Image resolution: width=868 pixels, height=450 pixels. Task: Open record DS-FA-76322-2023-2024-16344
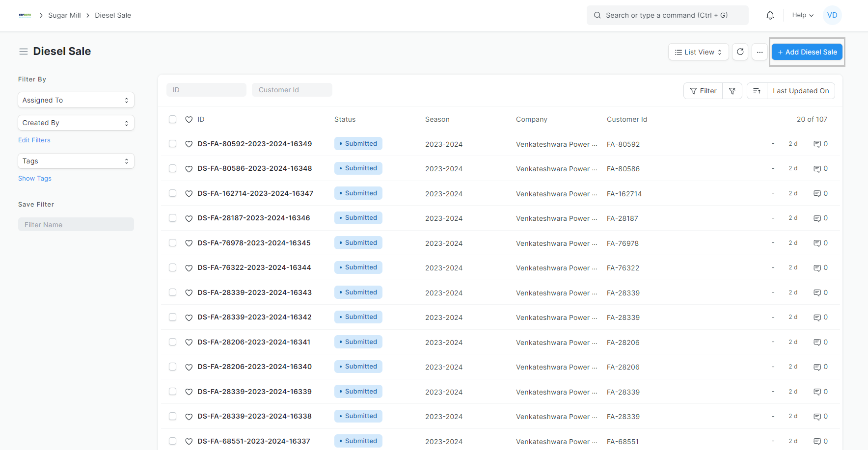tap(254, 267)
